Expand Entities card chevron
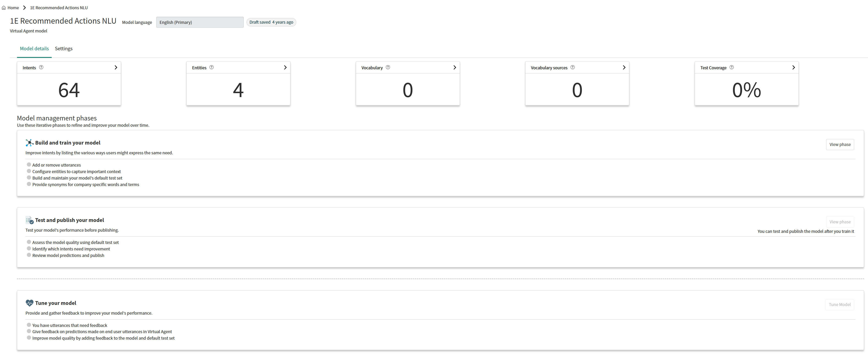The image size is (868, 354). coord(285,67)
